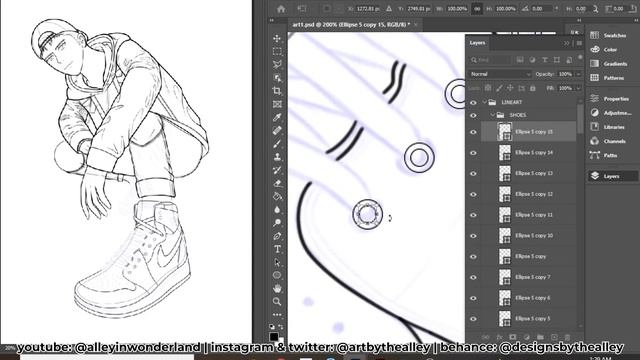Open the Swatches panel
The height and width of the screenshot is (360, 640).
click(608, 36)
